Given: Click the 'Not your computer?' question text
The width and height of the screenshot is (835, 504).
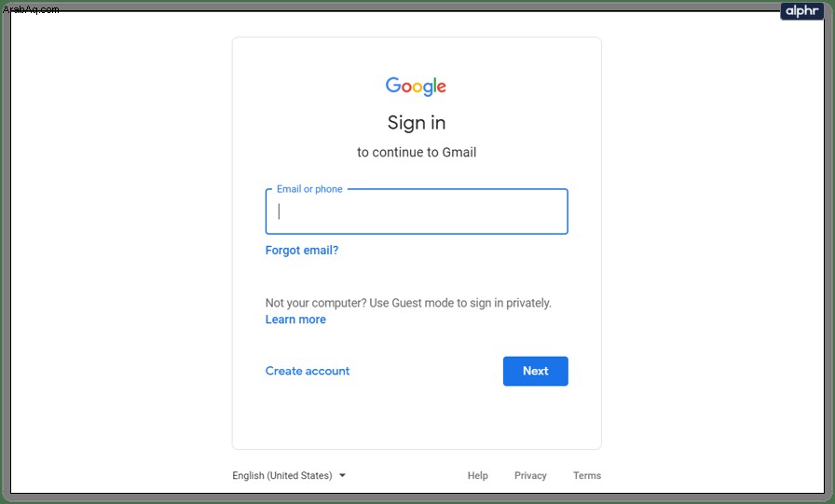Looking at the screenshot, I should click(x=316, y=303).
